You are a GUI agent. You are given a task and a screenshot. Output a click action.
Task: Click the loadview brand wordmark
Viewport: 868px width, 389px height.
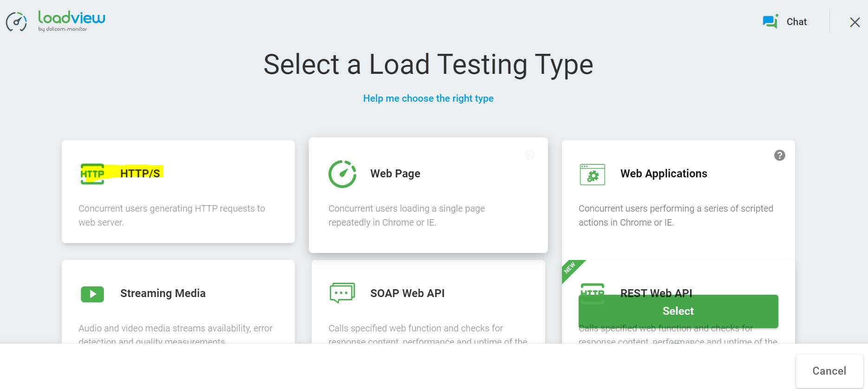coord(72,19)
